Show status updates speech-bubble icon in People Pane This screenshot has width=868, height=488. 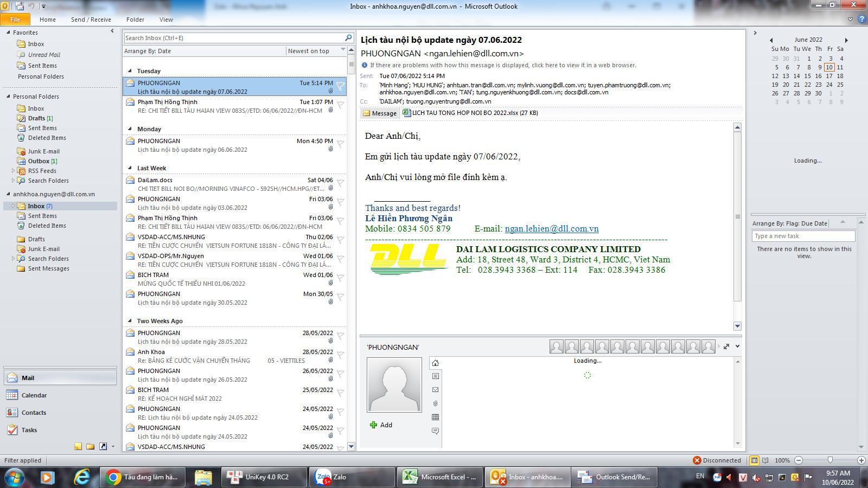click(435, 431)
